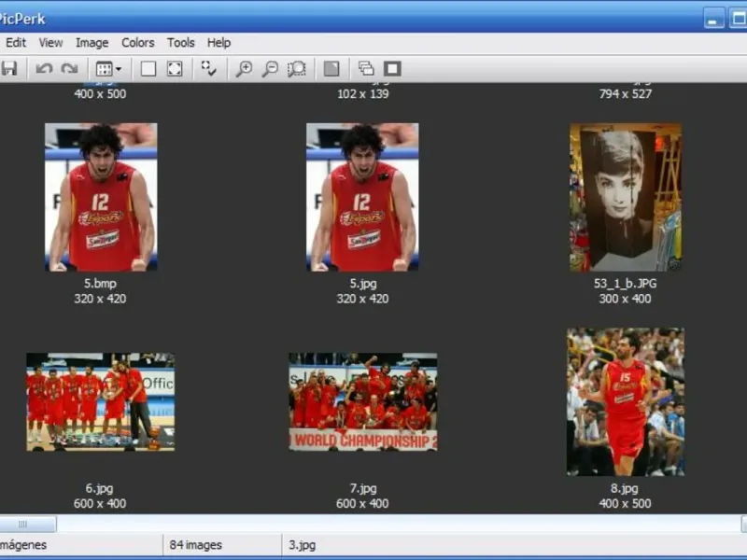
Task: Click the empty square frame icon
Action: coord(148,68)
